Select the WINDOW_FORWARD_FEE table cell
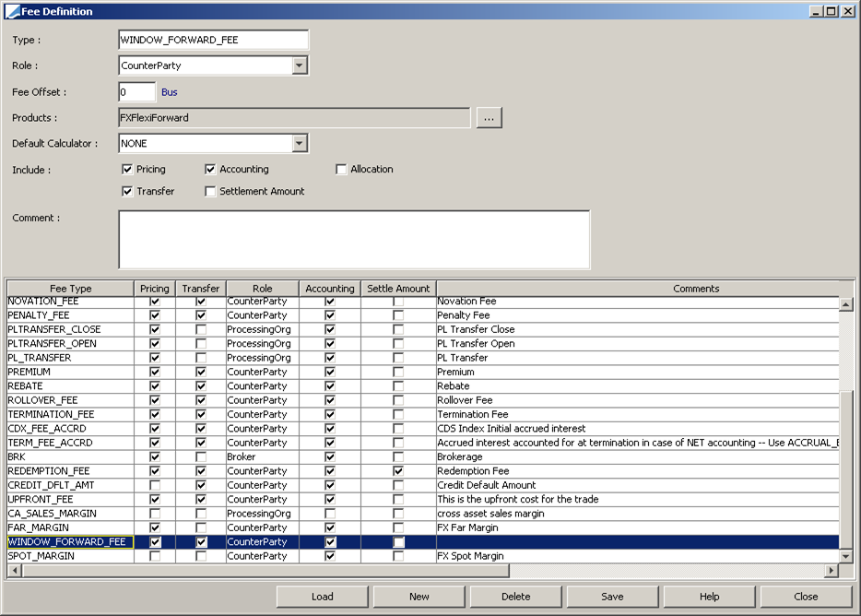861x616 pixels. pos(70,542)
